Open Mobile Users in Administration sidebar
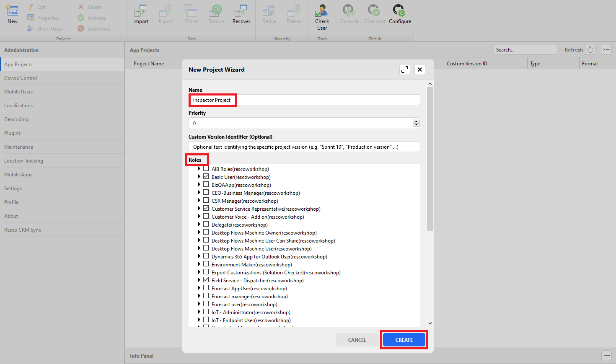616x364 pixels. pyautogui.click(x=18, y=92)
